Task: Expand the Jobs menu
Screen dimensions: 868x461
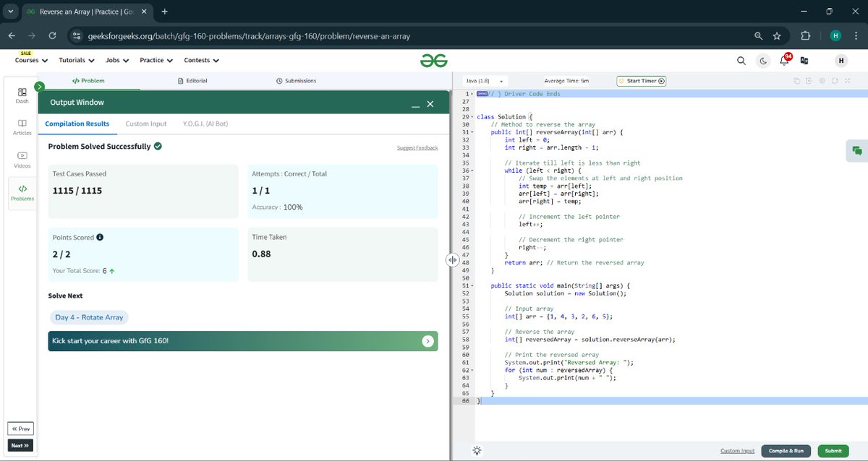Action: [116, 61]
